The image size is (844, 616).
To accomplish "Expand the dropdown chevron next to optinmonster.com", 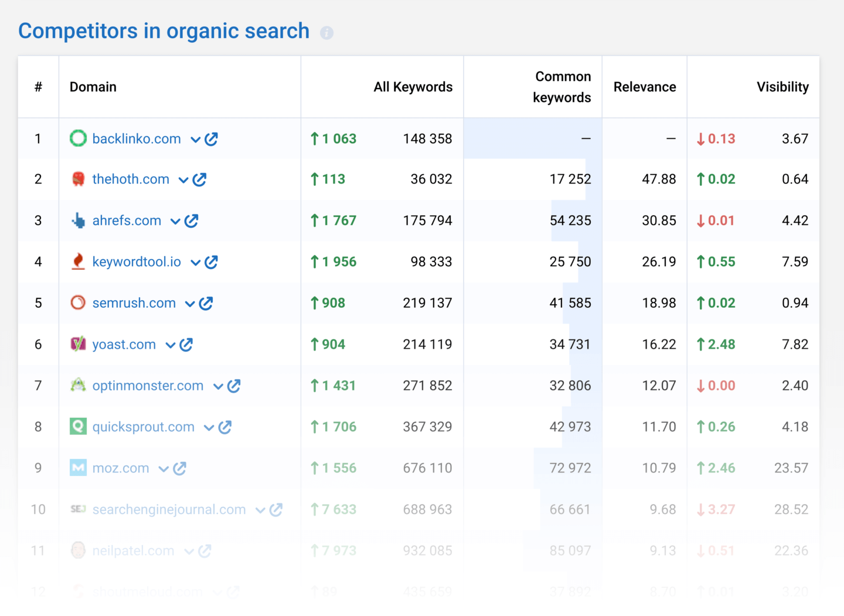I will 218,386.
